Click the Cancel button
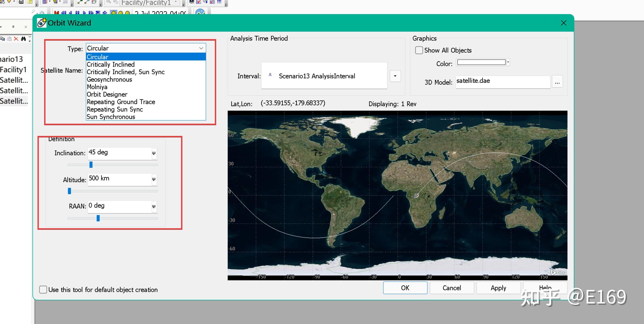644x324 pixels. pos(451,288)
